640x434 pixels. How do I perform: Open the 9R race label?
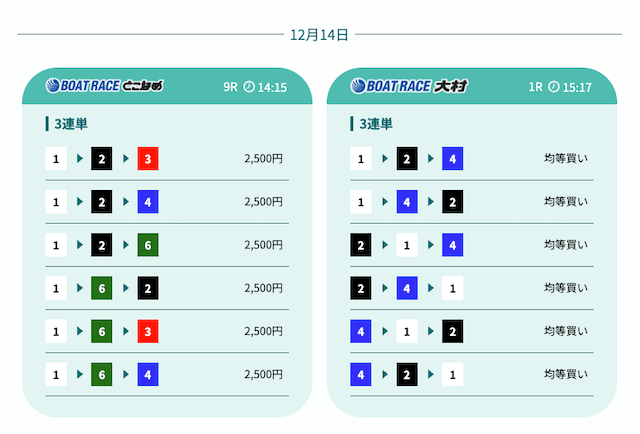[x=230, y=87]
